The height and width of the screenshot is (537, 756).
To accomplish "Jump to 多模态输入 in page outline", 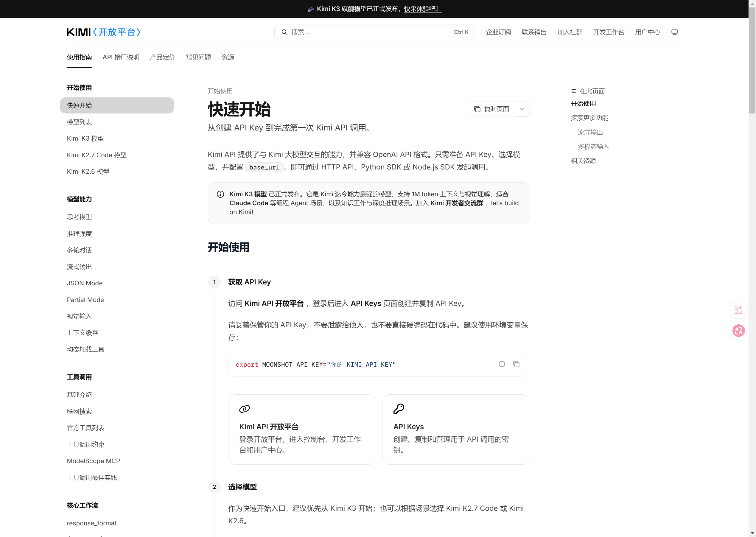I will (x=593, y=147).
